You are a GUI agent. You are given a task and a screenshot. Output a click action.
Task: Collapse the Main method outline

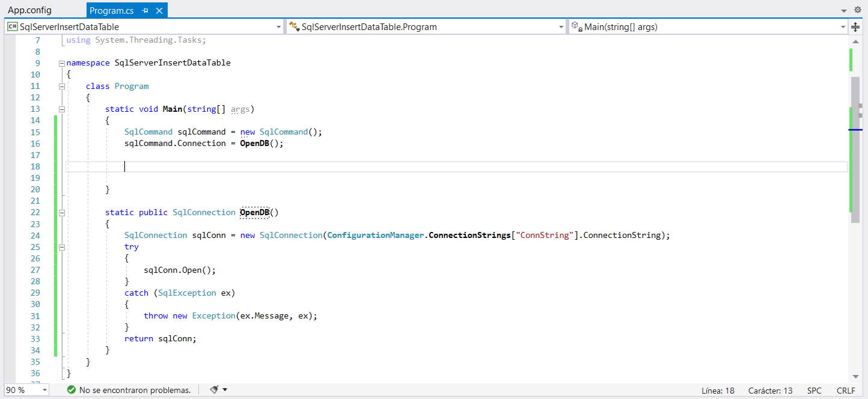[x=61, y=109]
